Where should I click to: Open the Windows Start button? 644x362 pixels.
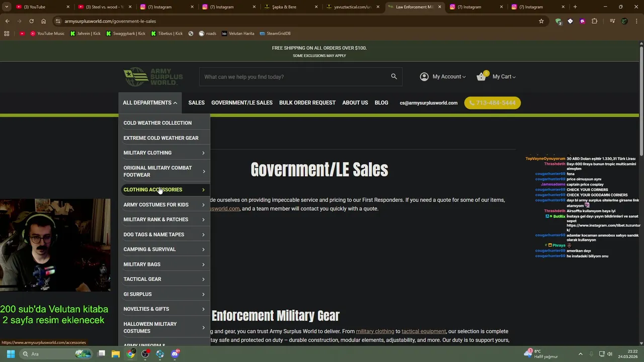pos(11,354)
